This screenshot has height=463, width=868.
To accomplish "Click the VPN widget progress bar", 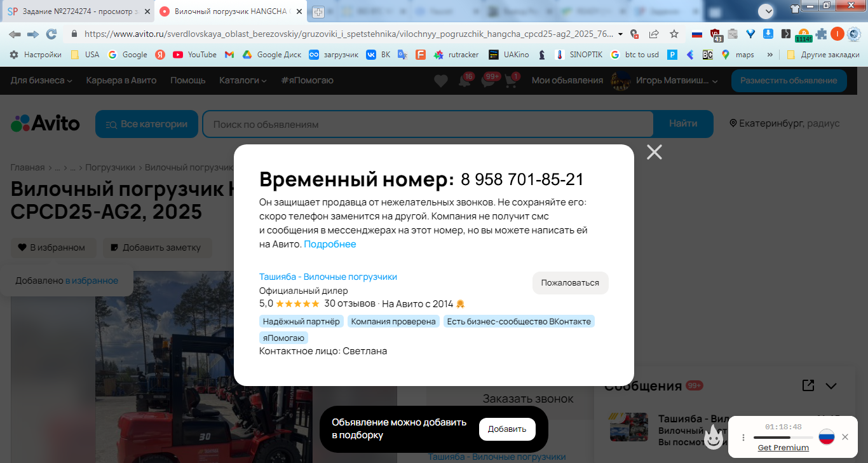I will coord(783,438).
